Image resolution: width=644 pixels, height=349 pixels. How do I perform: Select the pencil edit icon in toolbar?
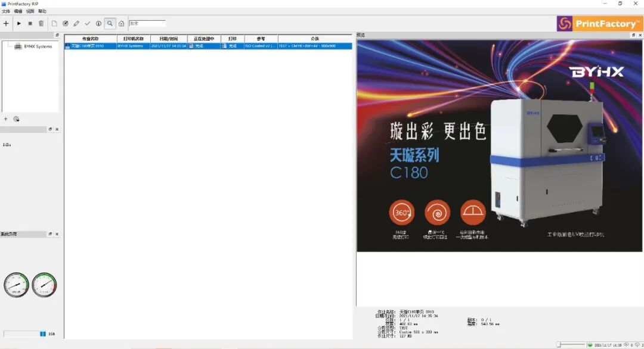click(x=76, y=23)
